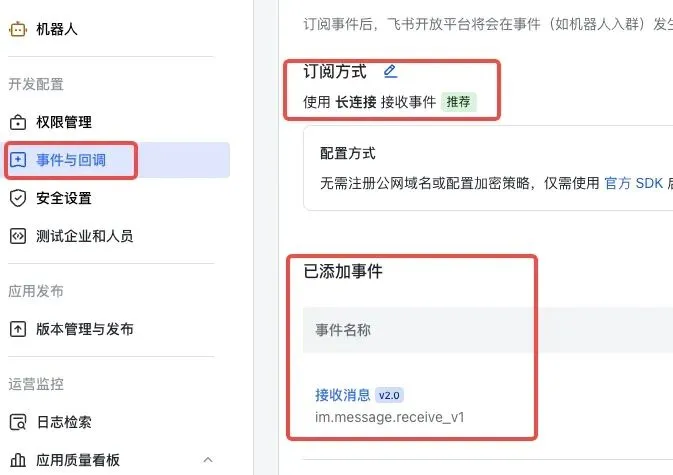The image size is (673, 475).
Task: Click the v2.0 version badge
Action: 389,395
